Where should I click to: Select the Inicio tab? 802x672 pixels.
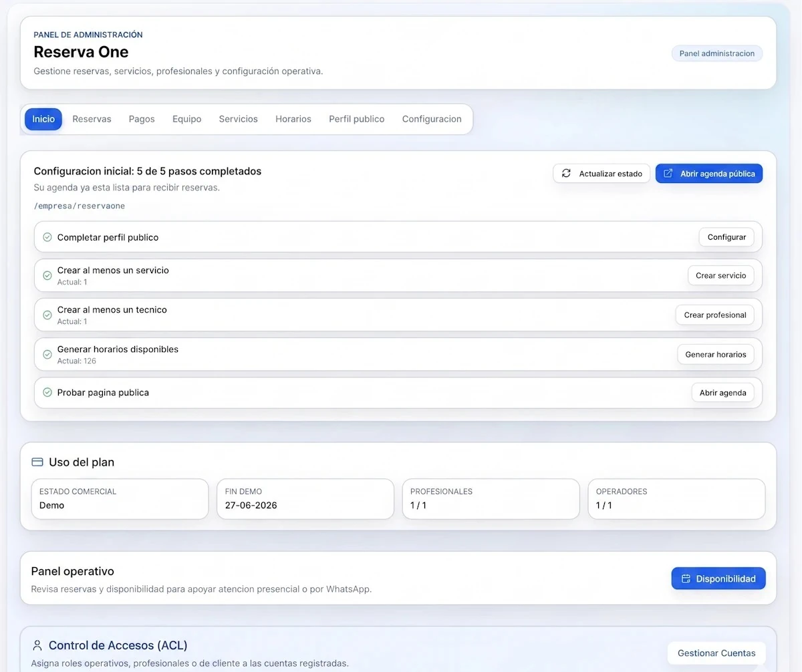pyautogui.click(x=43, y=119)
